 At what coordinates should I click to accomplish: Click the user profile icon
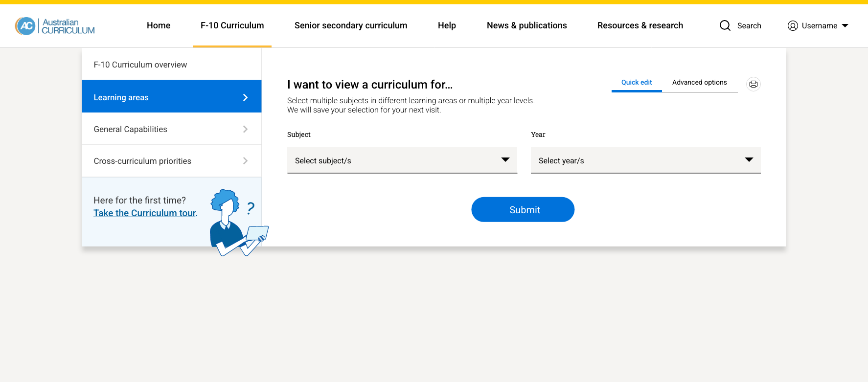(x=793, y=25)
